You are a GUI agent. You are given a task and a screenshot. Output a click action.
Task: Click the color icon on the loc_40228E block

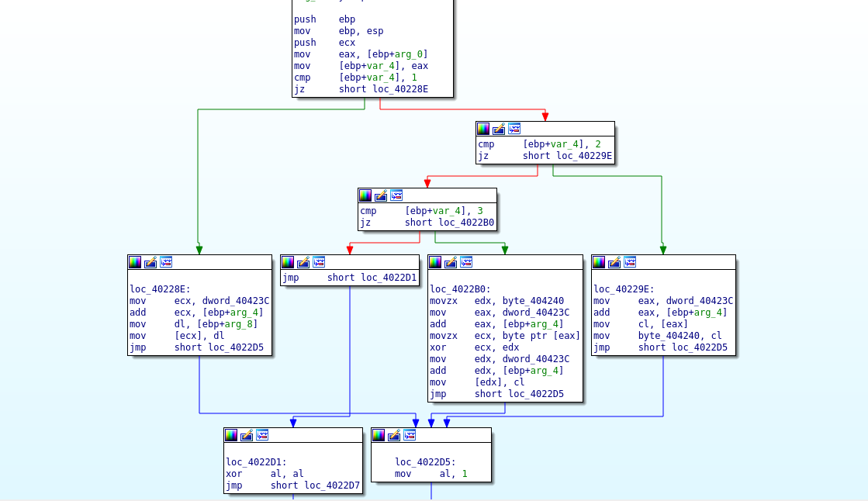click(x=135, y=262)
